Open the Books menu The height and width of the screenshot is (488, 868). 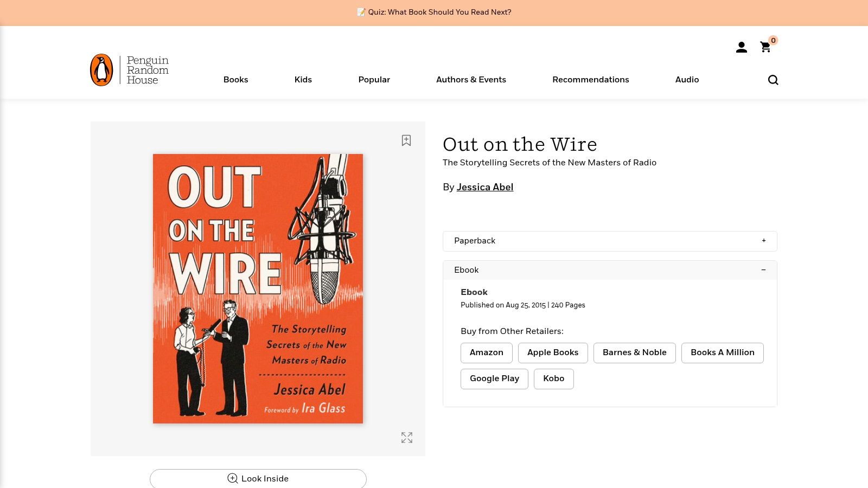pyautogui.click(x=236, y=80)
